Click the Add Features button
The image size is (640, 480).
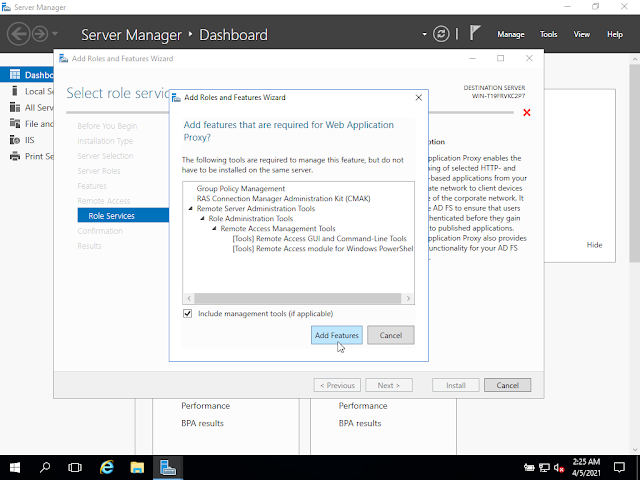336,335
